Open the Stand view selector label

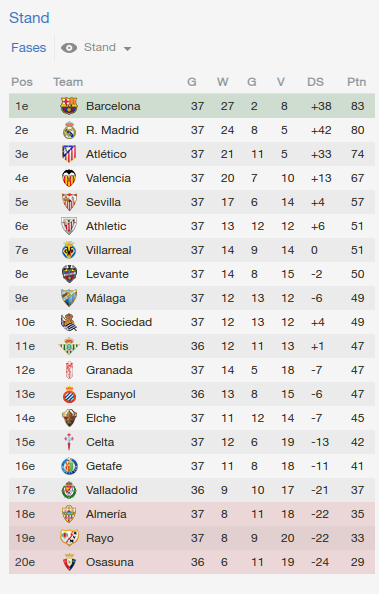(x=100, y=47)
